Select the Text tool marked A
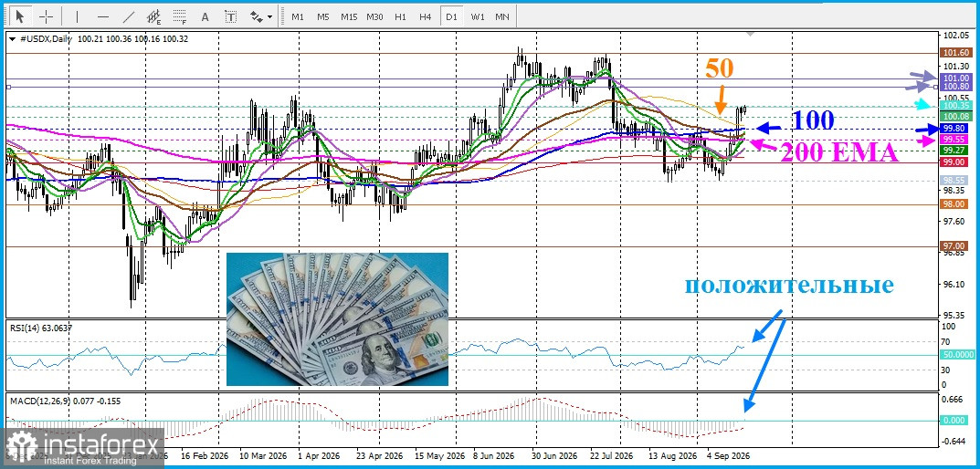980x469 pixels. (205, 16)
